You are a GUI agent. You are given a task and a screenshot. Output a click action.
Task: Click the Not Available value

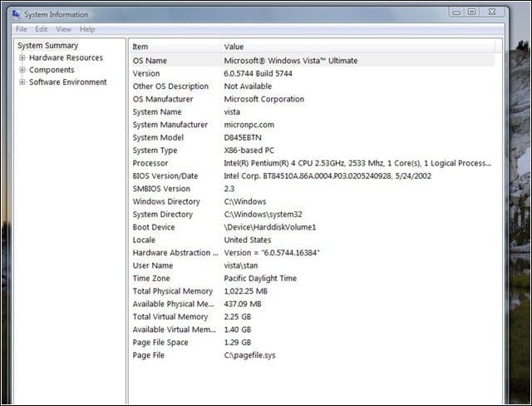click(x=248, y=87)
